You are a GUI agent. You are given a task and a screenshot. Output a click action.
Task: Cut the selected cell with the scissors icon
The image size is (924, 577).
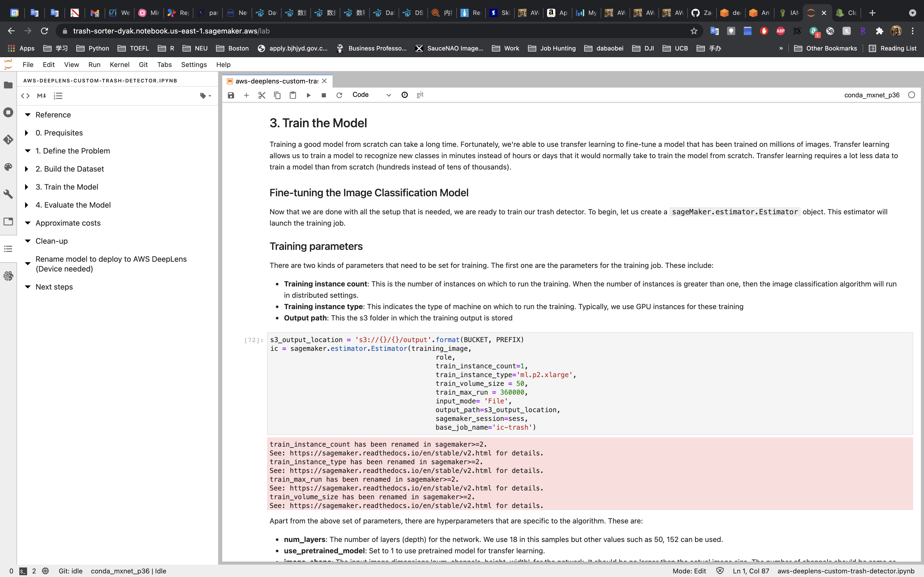pyautogui.click(x=261, y=95)
